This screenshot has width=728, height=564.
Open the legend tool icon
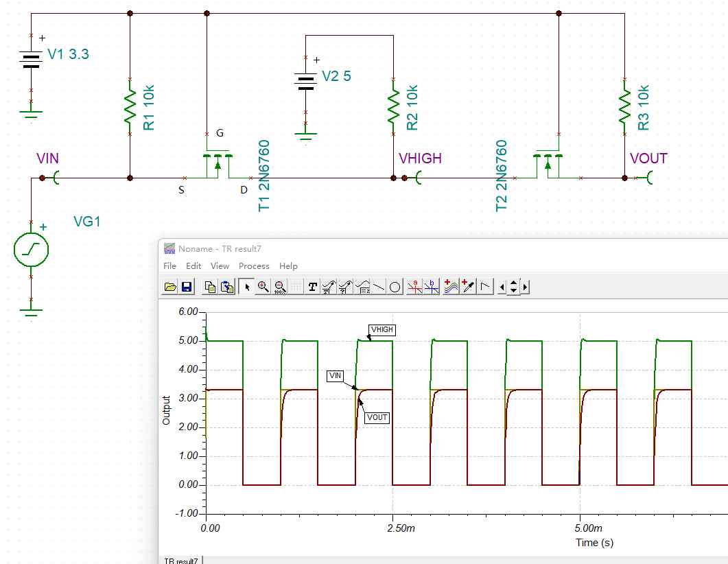(x=362, y=287)
